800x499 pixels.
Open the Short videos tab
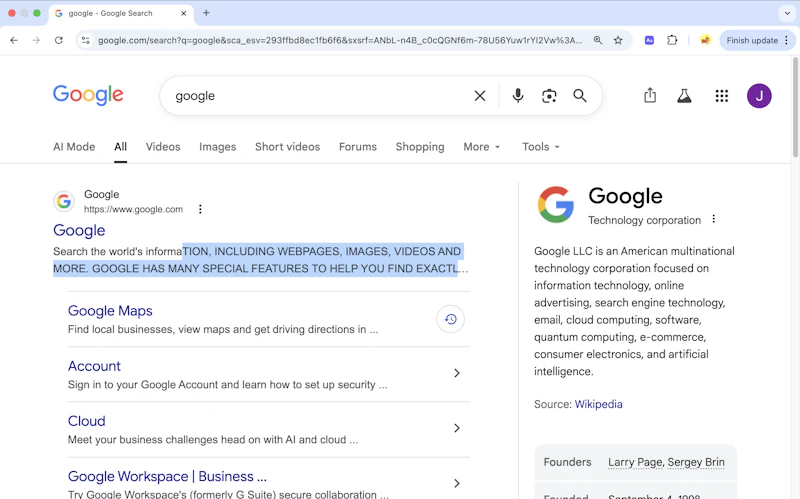(287, 146)
